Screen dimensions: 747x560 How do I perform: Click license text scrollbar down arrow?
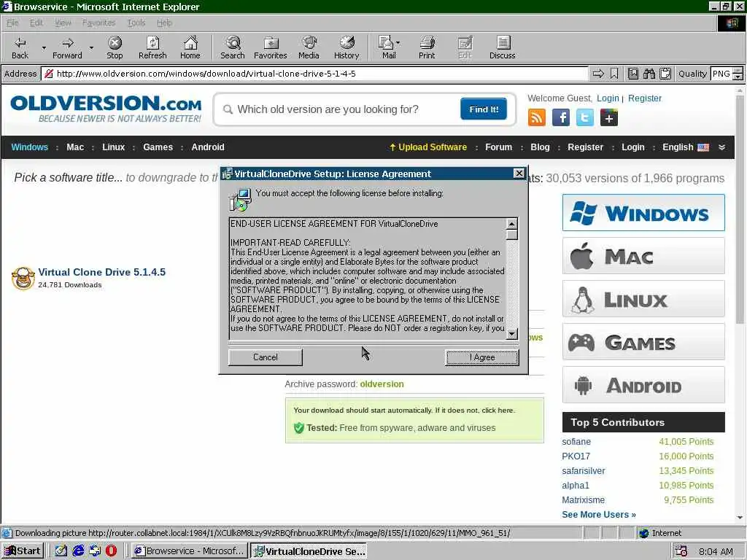coord(512,334)
